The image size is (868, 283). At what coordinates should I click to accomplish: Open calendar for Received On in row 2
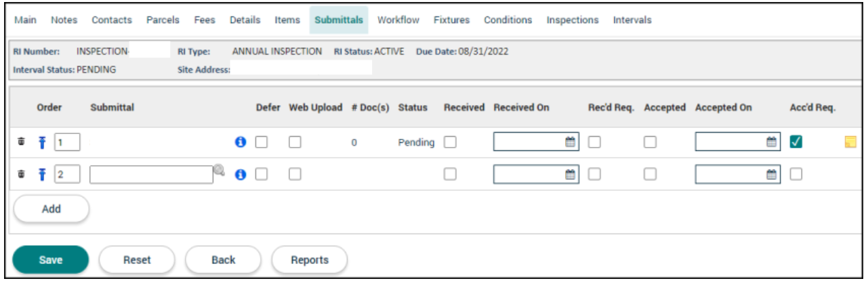570,174
